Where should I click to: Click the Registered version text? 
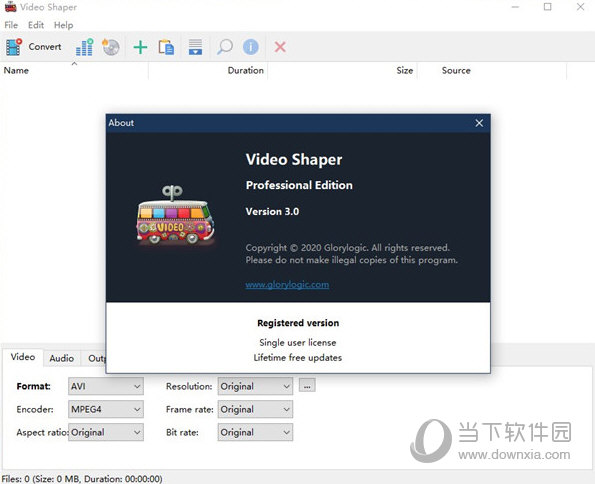pos(298,323)
